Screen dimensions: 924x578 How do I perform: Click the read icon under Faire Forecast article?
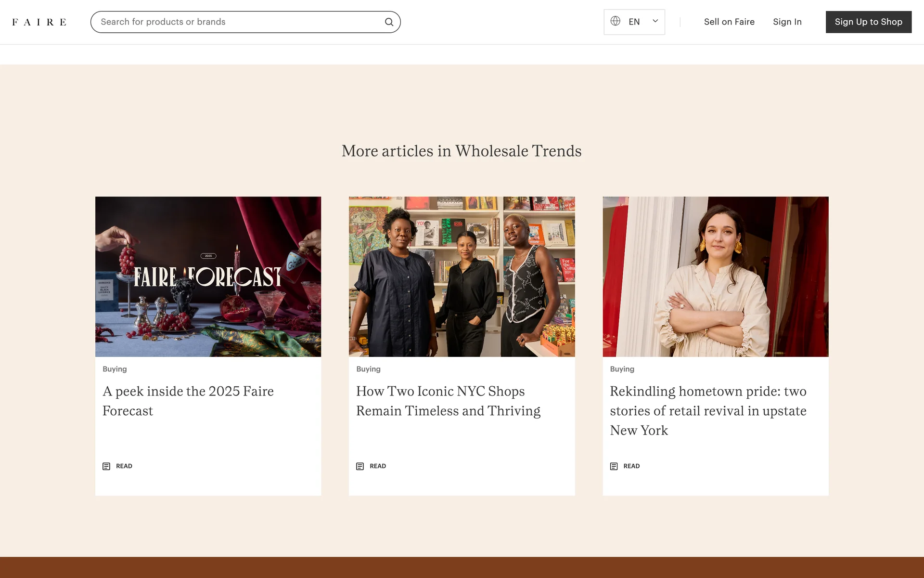click(106, 466)
